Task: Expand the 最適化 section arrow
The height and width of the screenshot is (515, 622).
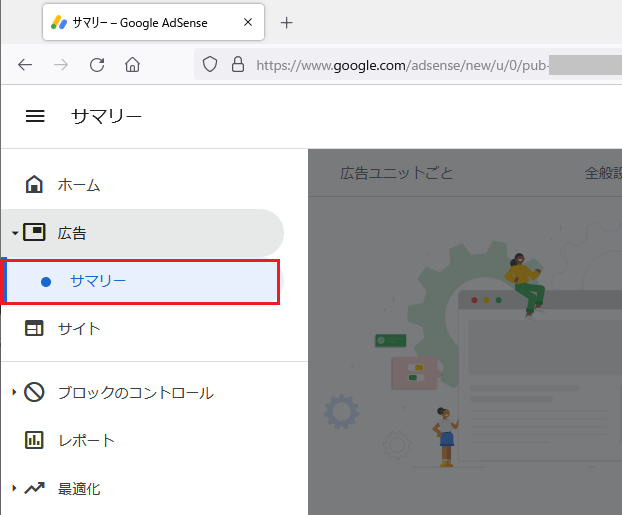Action: pyautogui.click(x=14, y=489)
